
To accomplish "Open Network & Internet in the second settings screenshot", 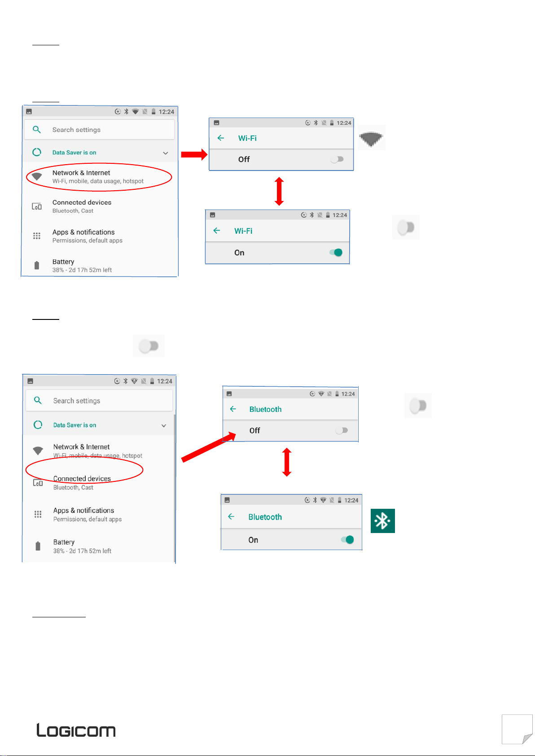I will [99, 451].
